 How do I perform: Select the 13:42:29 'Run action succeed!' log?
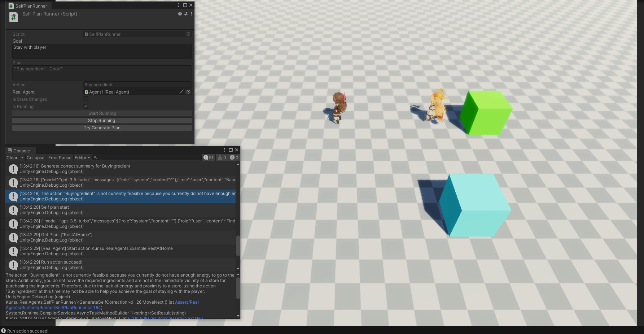click(121, 265)
